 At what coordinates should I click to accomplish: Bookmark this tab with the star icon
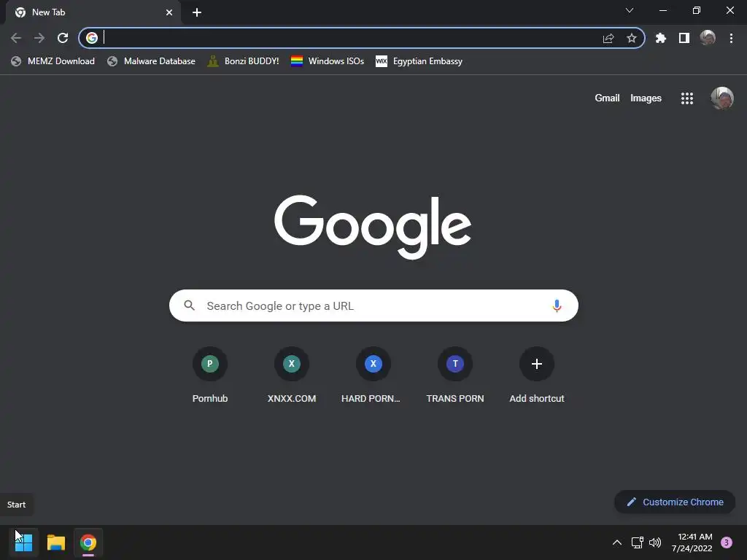tap(632, 38)
